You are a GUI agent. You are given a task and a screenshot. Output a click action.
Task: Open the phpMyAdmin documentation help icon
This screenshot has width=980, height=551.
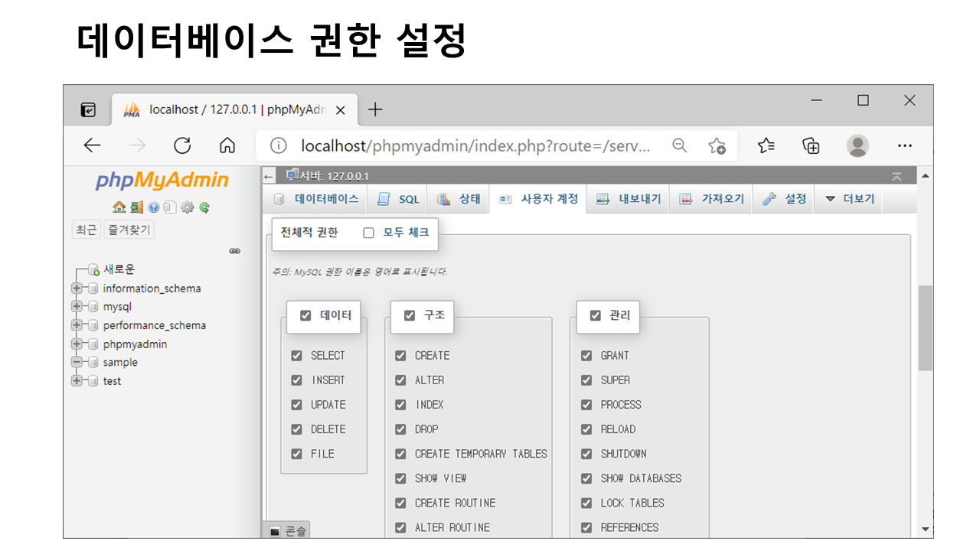click(x=153, y=207)
